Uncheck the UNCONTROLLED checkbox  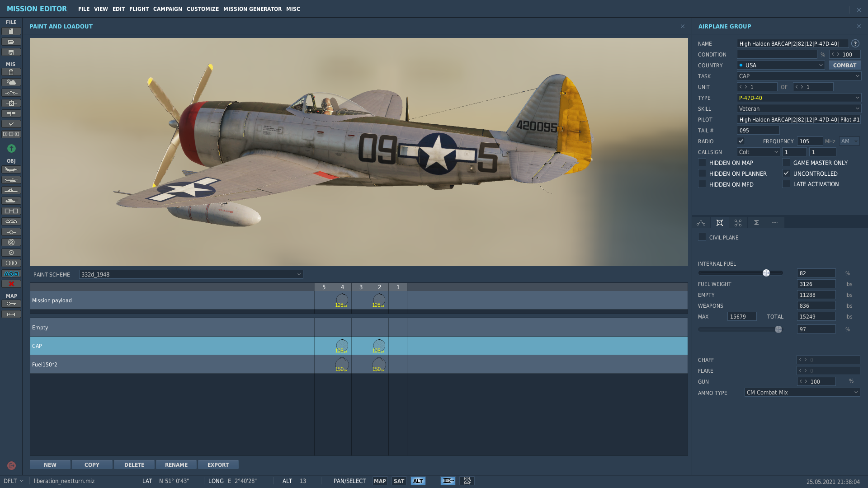(x=786, y=173)
